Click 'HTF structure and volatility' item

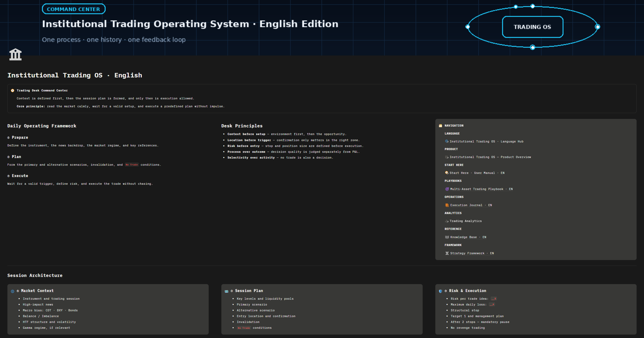click(x=49, y=322)
